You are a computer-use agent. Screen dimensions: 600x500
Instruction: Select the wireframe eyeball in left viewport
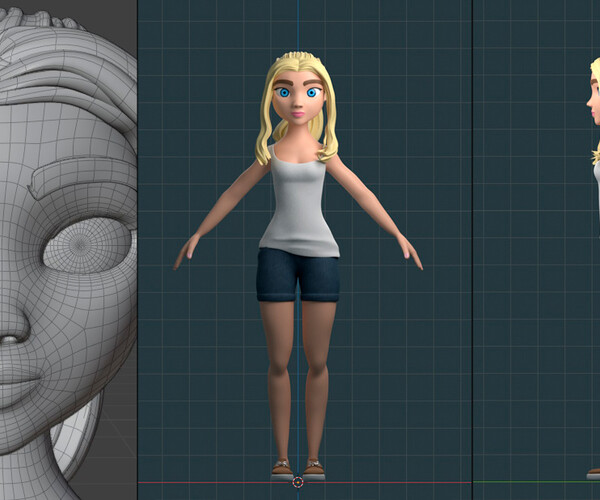[89, 245]
